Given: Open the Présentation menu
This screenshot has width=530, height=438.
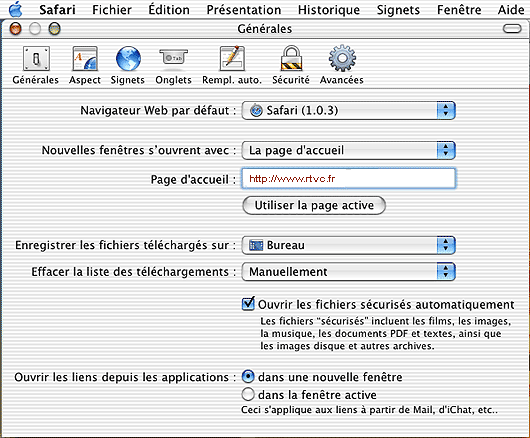Looking at the screenshot, I should coord(244,10).
